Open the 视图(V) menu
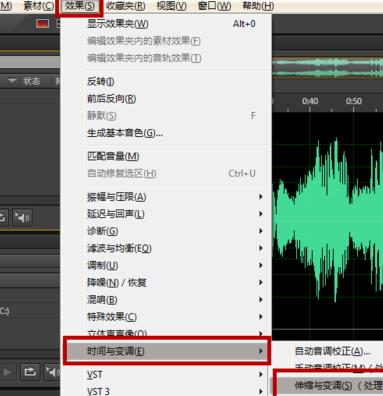The image size is (383, 396). coord(171,6)
